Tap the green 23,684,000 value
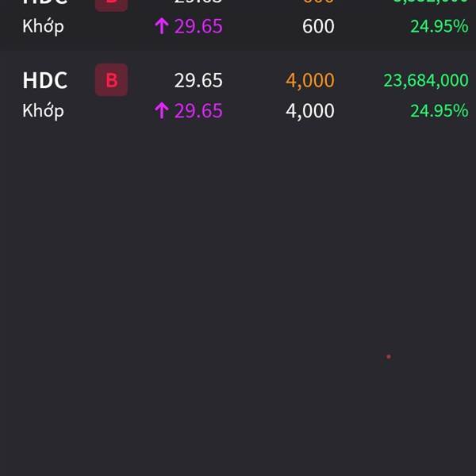This screenshot has height=476, width=476. [426, 81]
